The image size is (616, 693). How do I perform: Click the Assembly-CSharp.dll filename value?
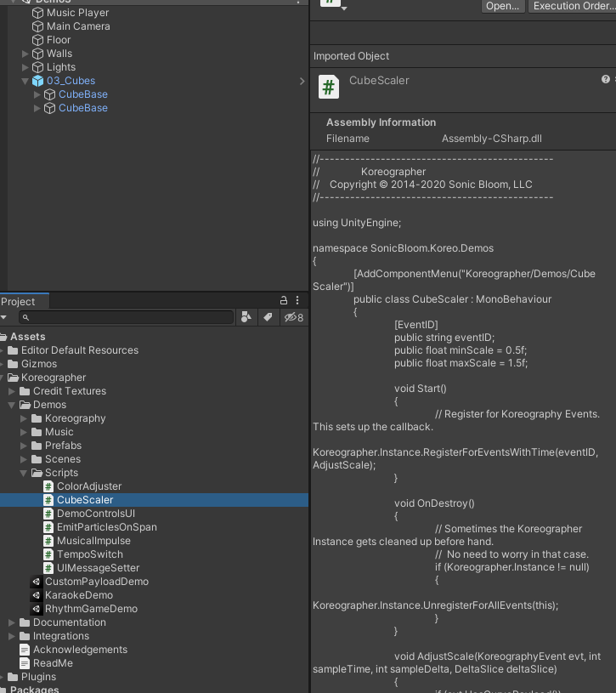pyautogui.click(x=491, y=139)
